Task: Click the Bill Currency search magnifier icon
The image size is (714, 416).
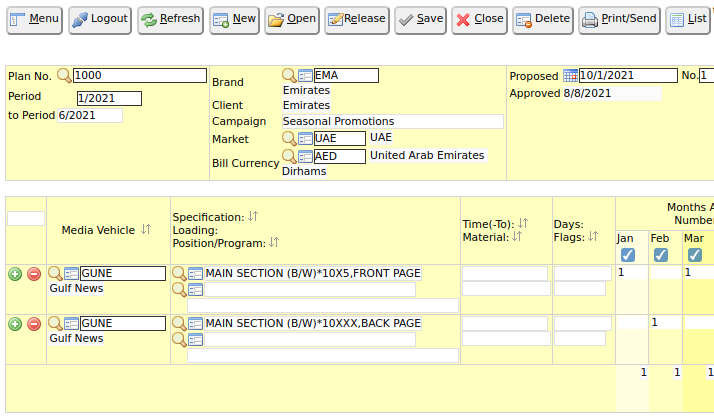Action: pyautogui.click(x=289, y=156)
